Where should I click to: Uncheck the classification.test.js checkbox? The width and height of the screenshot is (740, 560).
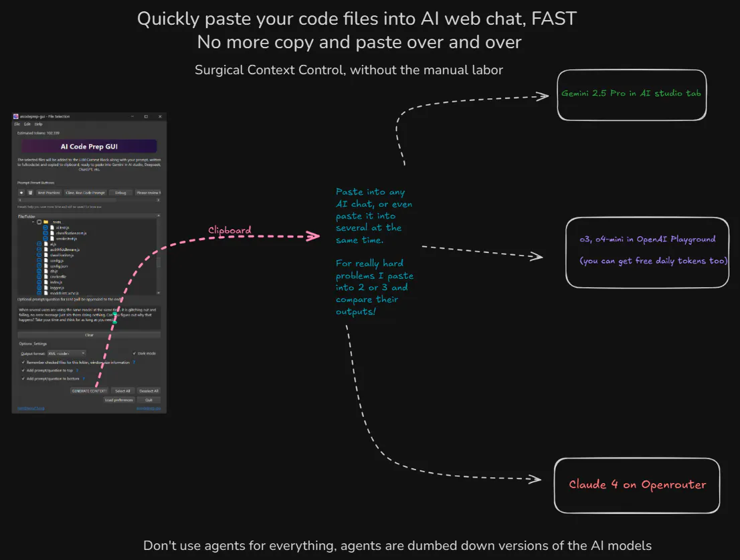pos(45,233)
